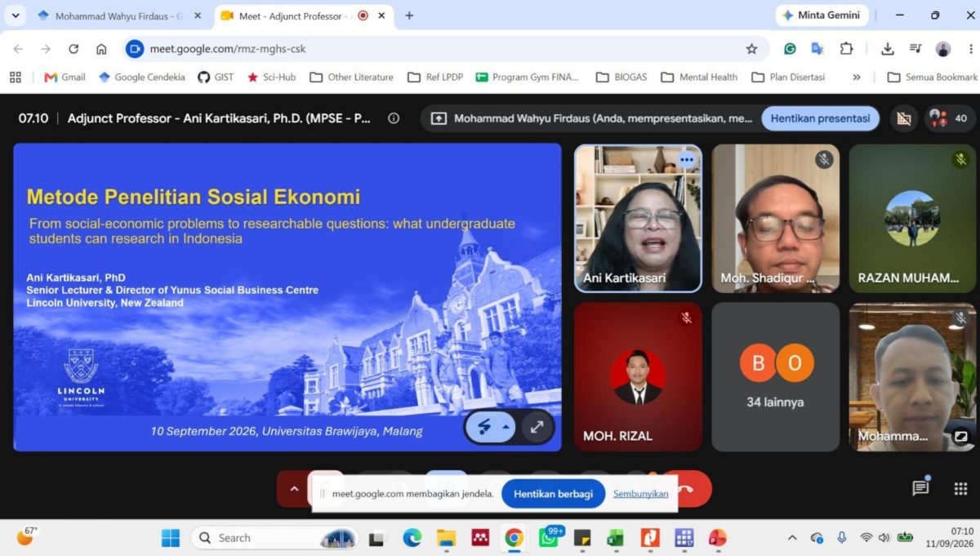Image resolution: width=980 pixels, height=556 pixels.
Task: Open the Other Literature bookmark folder
Action: (352, 77)
